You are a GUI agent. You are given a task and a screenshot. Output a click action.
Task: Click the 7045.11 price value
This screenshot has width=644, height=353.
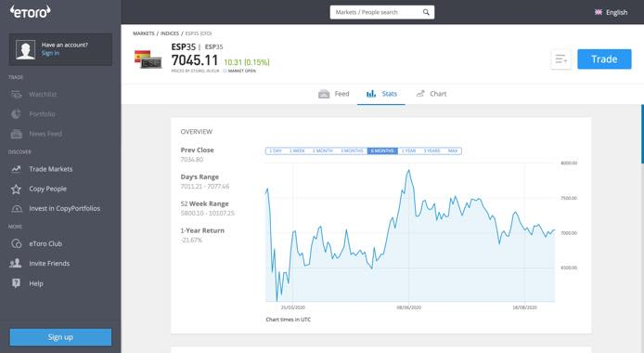coord(195,60)
